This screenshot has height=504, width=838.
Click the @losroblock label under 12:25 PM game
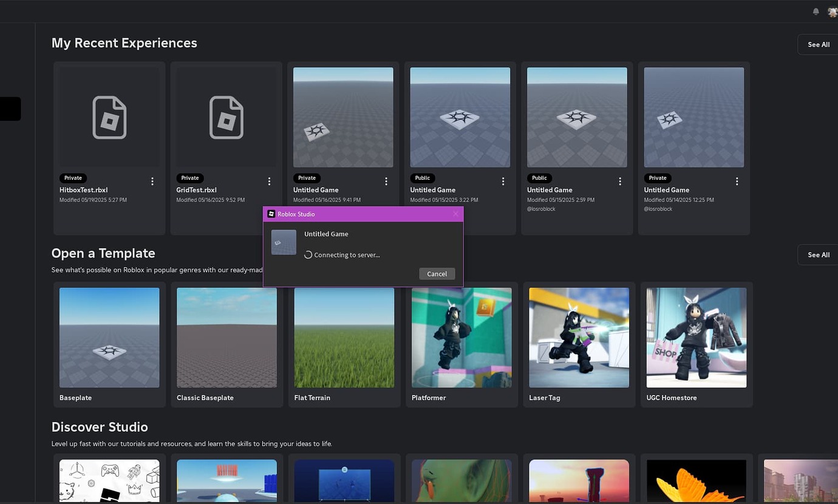pyautogui.click(x=658, y=209)
